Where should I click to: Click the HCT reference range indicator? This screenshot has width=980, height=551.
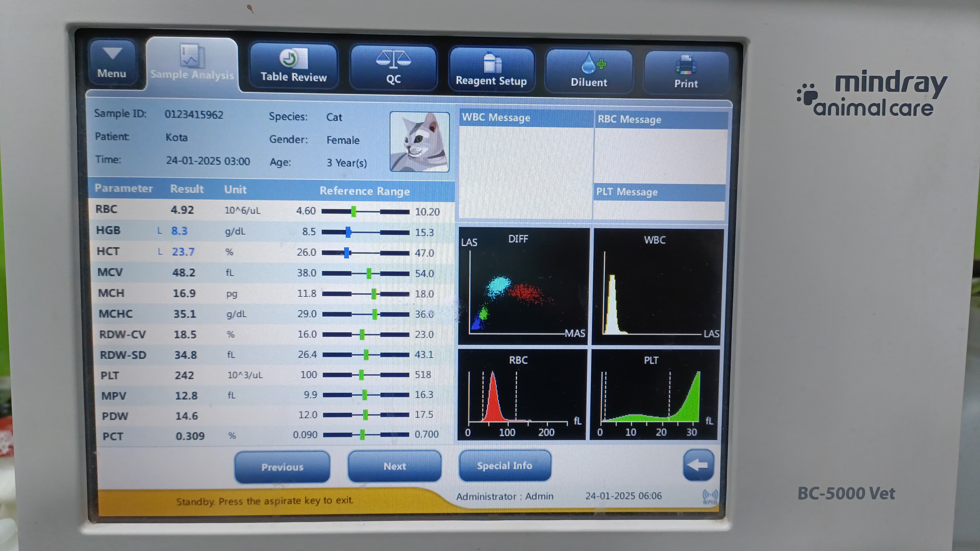(x=366, y=253)
